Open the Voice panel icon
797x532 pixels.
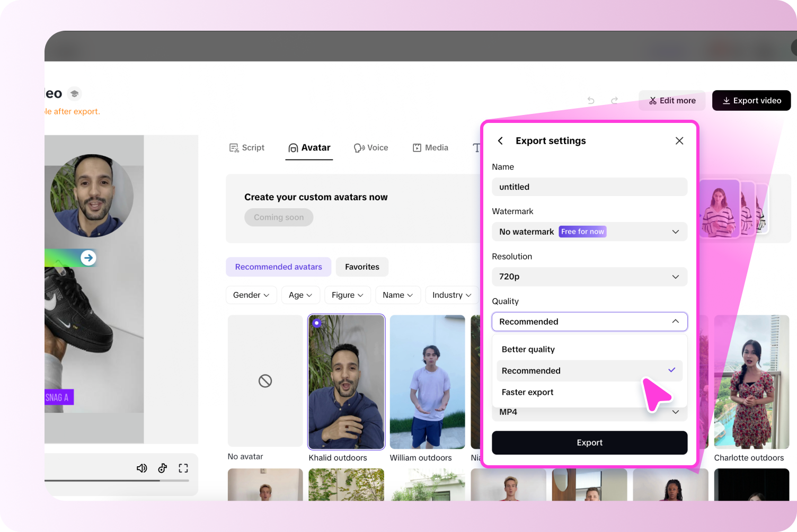pyautogui.click(x=359, y=147)
